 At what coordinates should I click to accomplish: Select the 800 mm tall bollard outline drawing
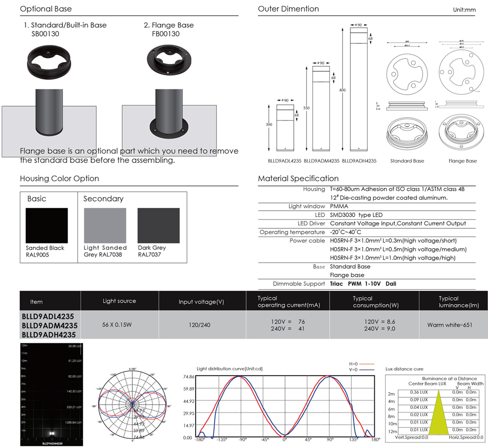(x=359, y=89)
